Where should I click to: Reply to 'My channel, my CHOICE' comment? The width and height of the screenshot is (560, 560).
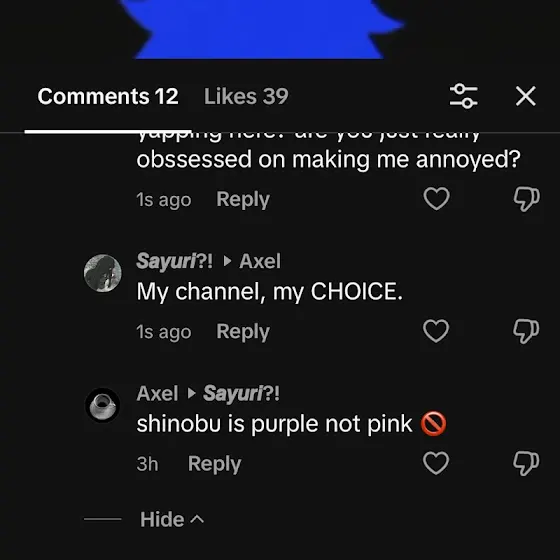tap(243, 332)
